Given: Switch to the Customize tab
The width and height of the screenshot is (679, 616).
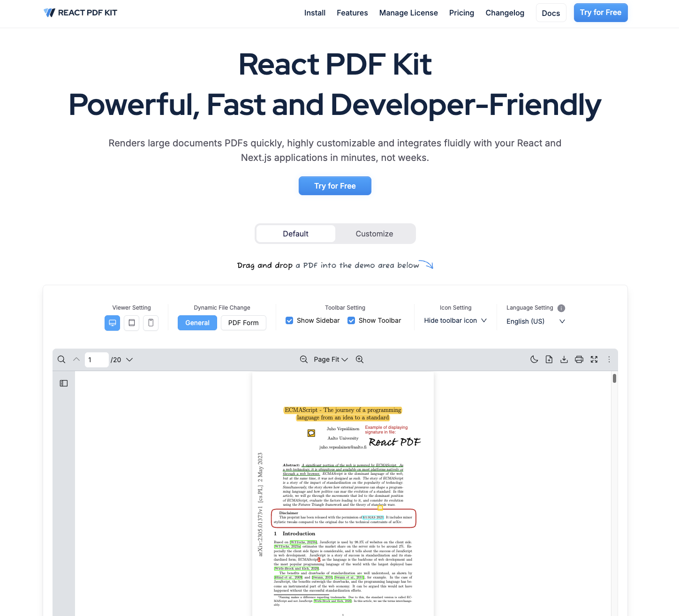Looking at the screenshot, I should pos(374,234).
